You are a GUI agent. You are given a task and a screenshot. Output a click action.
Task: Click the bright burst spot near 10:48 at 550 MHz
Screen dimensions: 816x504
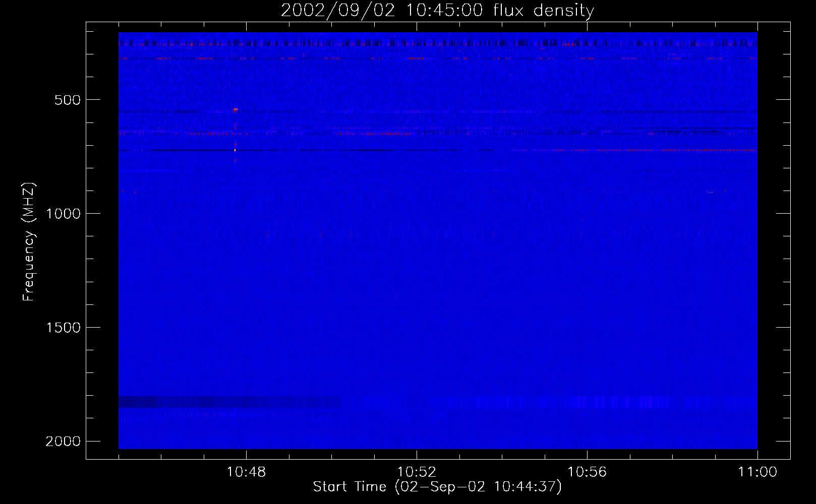click(236, 109)
